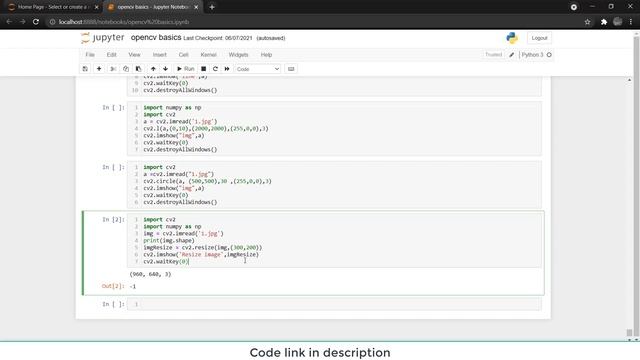
Task: Click the Python 3 kernel indicator
Action: point(532,55)
